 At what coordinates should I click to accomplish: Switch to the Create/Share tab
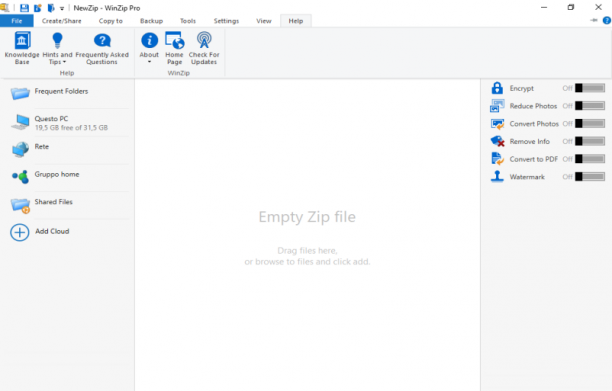62,21
